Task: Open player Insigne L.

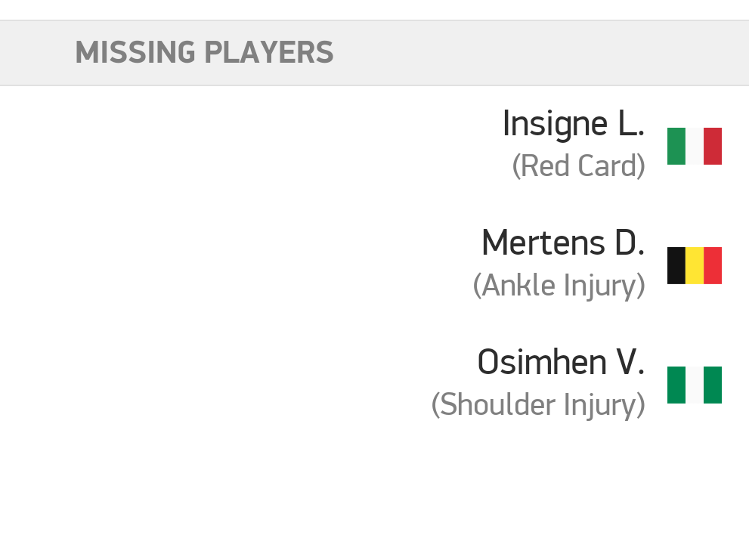Action: click(573, 124)
